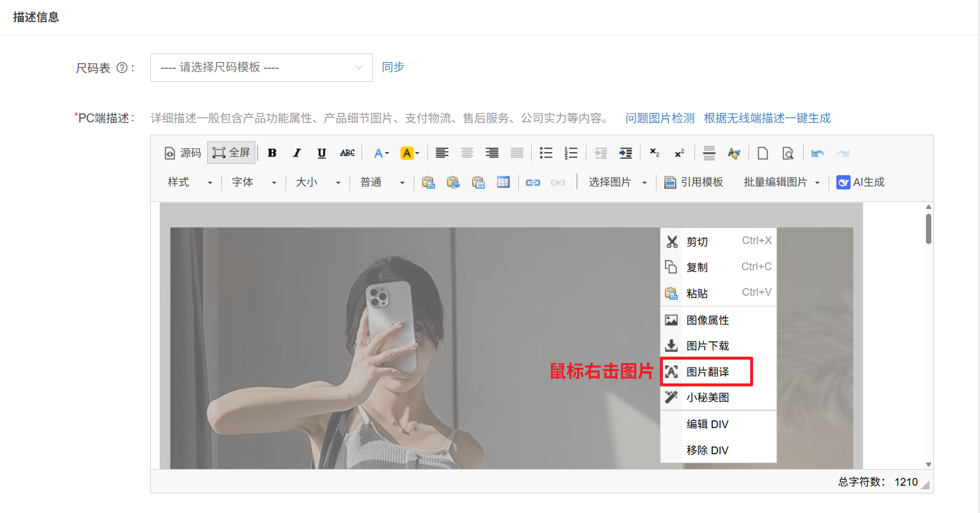Choose 图片翻译 from the context menu
Screen dimensions: 980x513
(x=707, y=372)
